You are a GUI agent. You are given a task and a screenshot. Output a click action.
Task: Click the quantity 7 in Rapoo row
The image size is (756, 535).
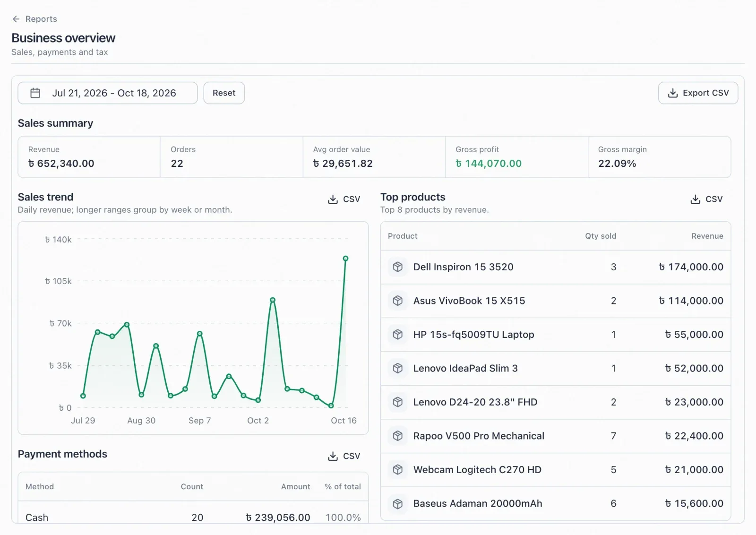pyautogui.click(x=613, y=436)
